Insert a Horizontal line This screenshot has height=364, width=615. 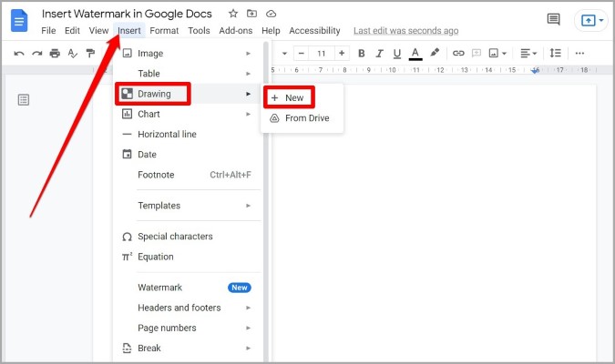pyautogui.click(x=188, y=135)
